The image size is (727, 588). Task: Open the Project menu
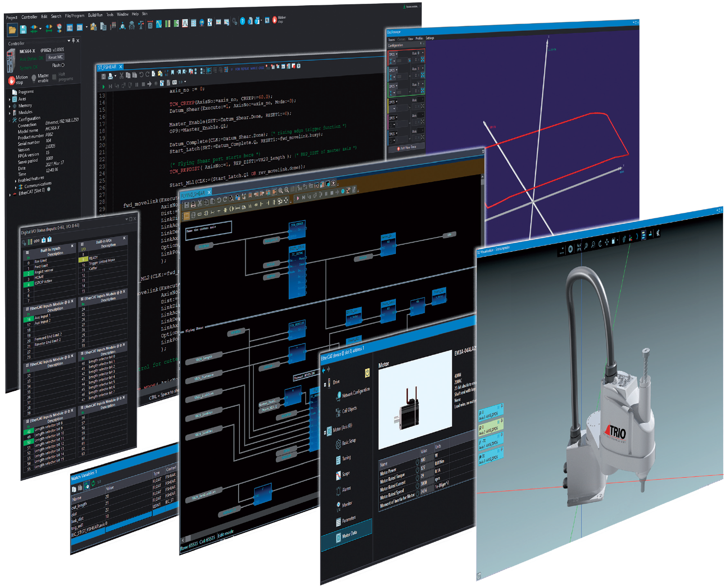(12, 17)
